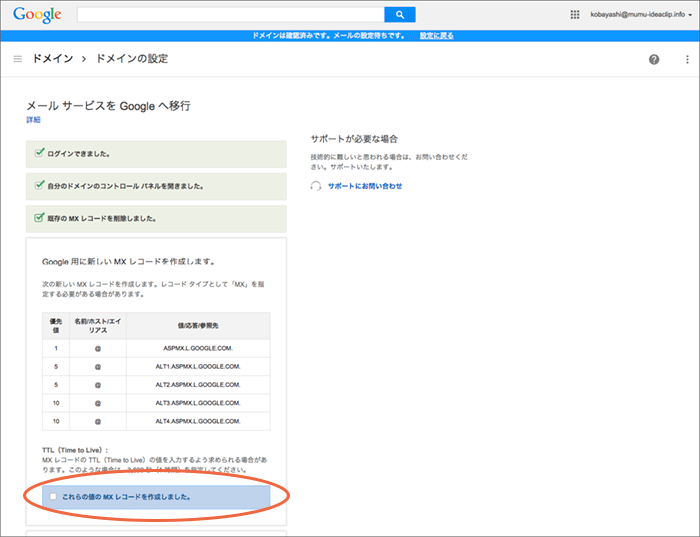
Task: Click サポートにお問い合わせ link
Action: pos(365,186)
